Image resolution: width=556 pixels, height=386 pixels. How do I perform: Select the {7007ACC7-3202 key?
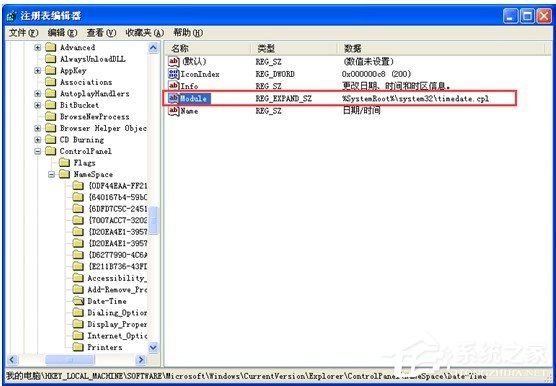pos(118,220)
